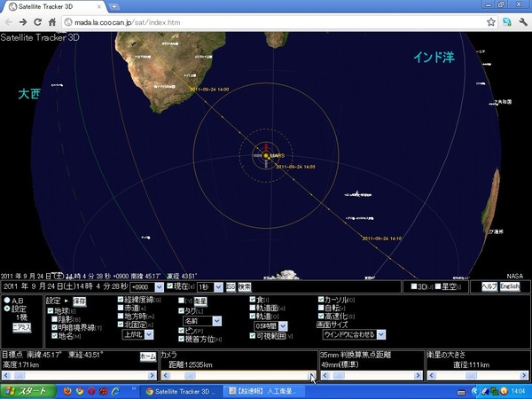The height and width of the screenshot is (399, 532).
Task: Click the satellite size slider thumb
Action: pyautogui.click(x=471, y=375)
